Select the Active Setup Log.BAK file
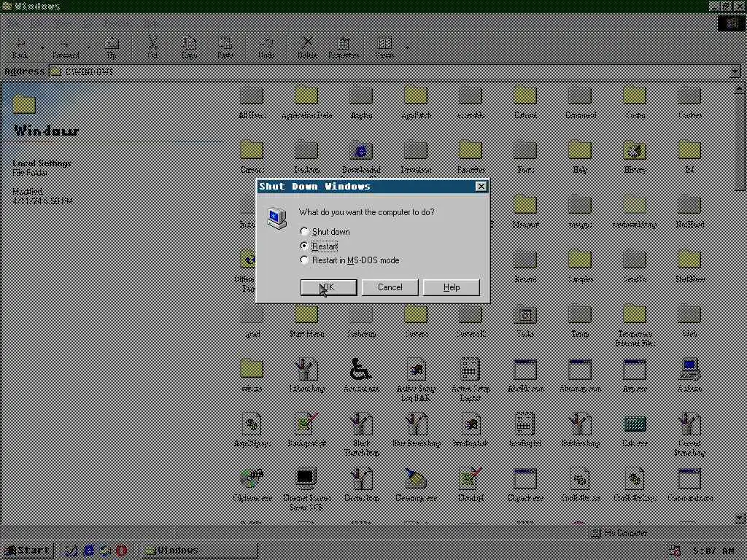This screenshot has width=747, height=560. click(x=416, y=379)
